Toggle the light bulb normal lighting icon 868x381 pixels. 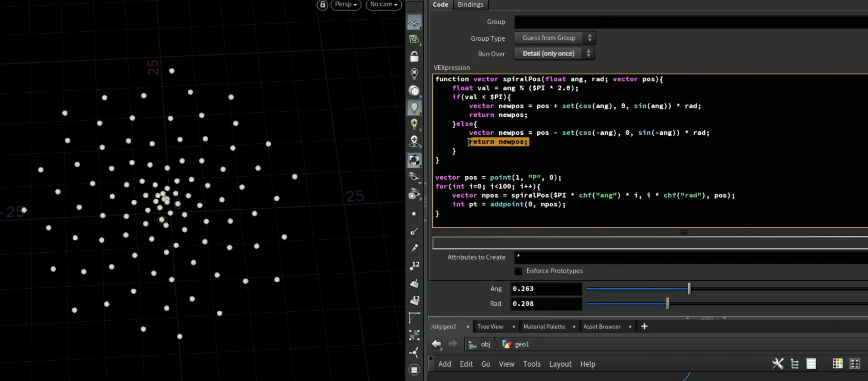coord(414,108)
